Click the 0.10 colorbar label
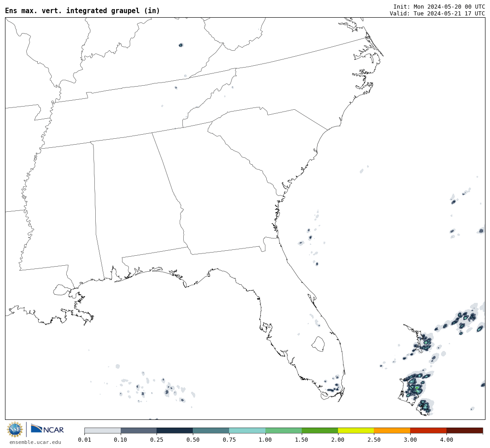The height and width of the screenshot is (448, 490). pyautogui.click(x=121, y=440)
